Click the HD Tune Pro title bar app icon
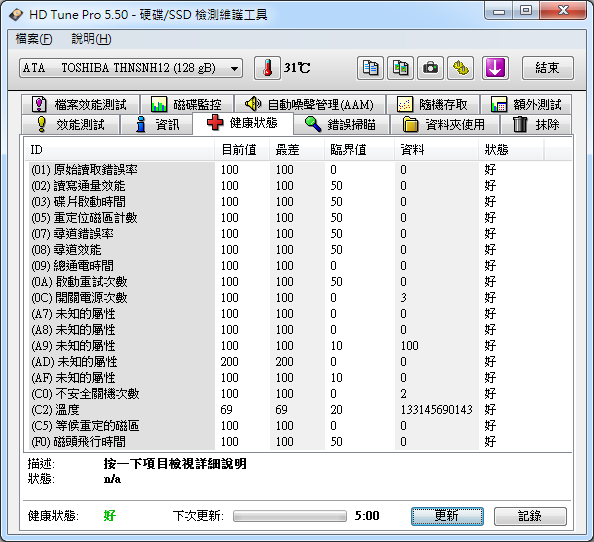Image resolution: width=594 pixels, height=542 pixels. tap(16, 15)
